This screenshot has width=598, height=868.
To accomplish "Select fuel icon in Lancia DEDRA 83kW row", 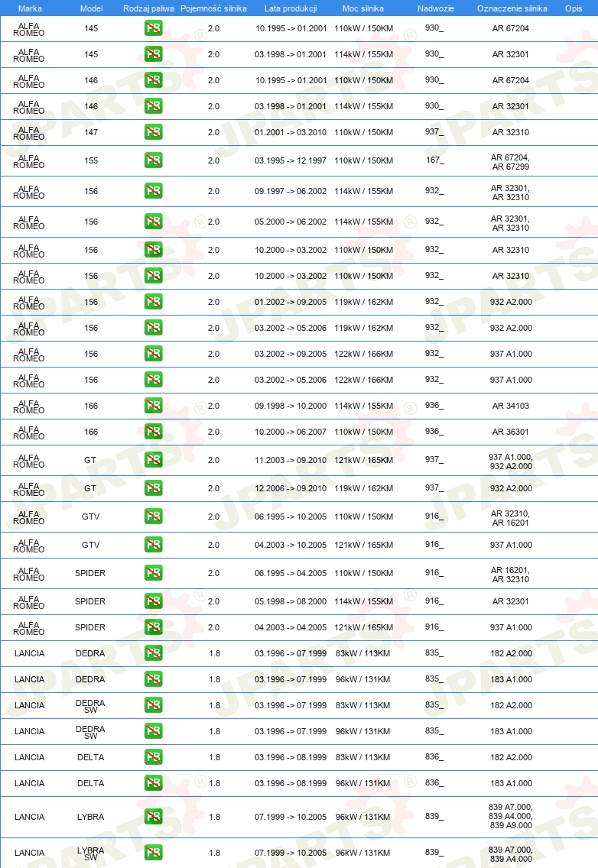I will [x=154, y=653].
